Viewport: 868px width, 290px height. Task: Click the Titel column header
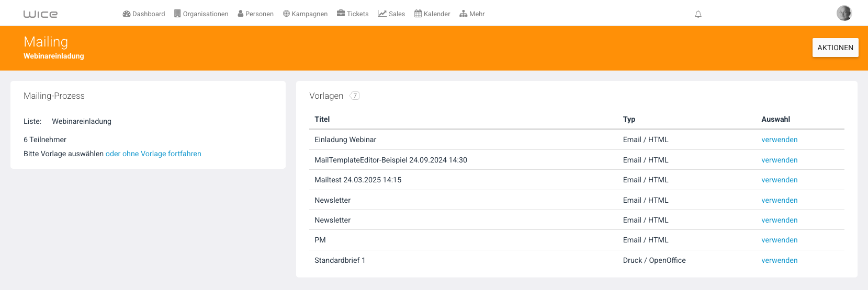(322, 119)
